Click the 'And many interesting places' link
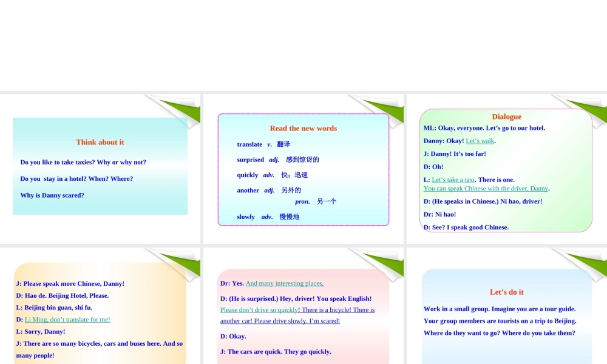Viewport: 607px width, 364px height. pyautogui.click(x=284, y=283)
